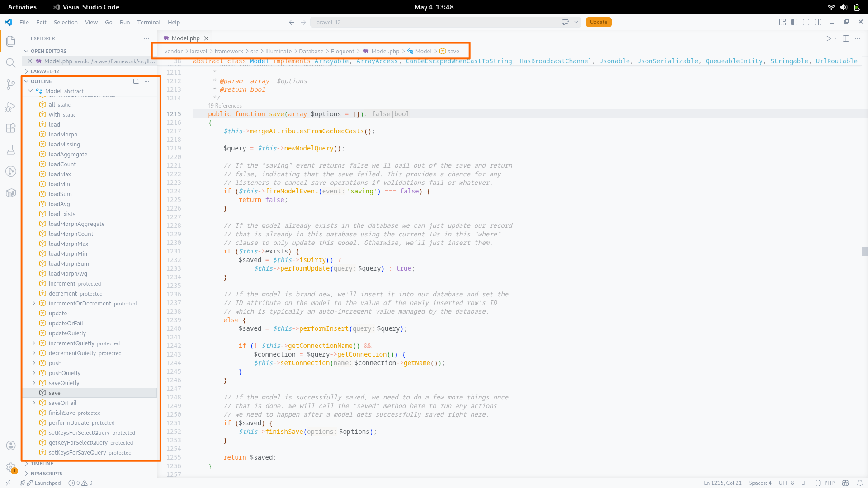Open the Accounts icon in activity bar

click(x=11, y=446)
